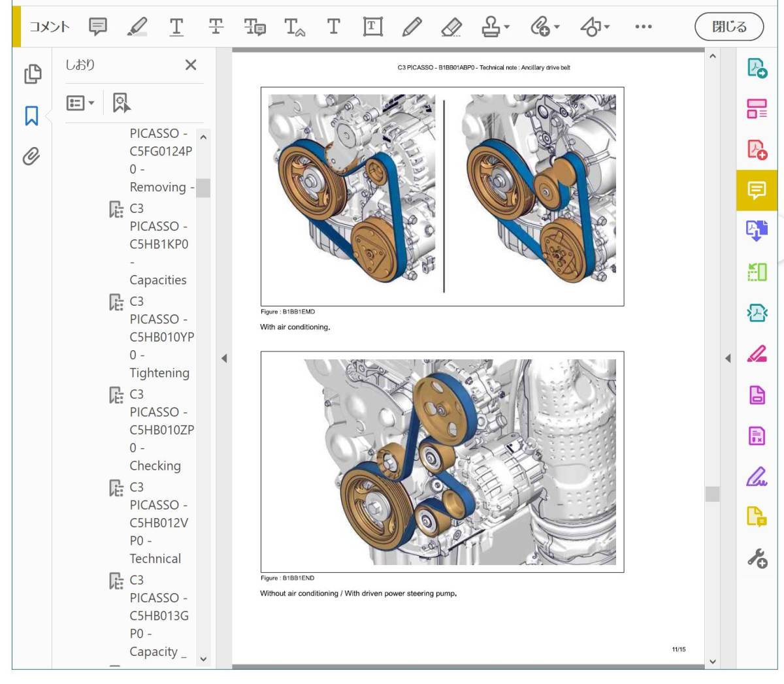Open the Protect PDF tool
Screen dimensions: 784x684
point(757,395)
